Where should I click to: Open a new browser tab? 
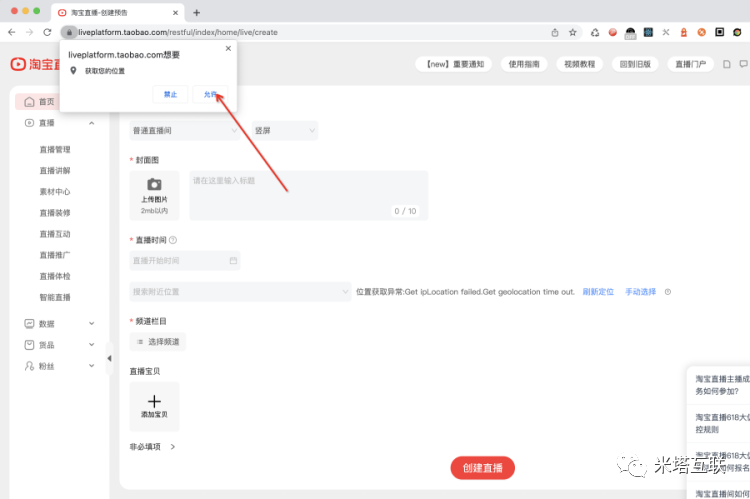197,13
